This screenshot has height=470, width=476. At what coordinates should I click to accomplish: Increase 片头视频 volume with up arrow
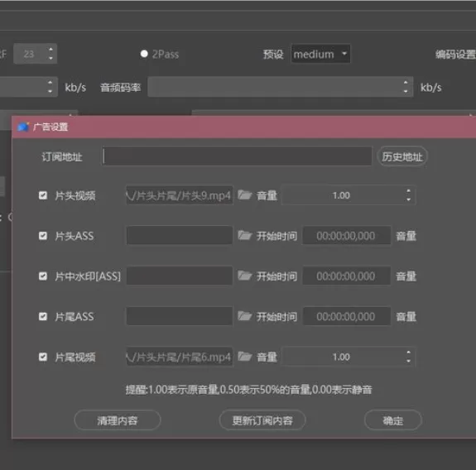[x=408, y=191]
